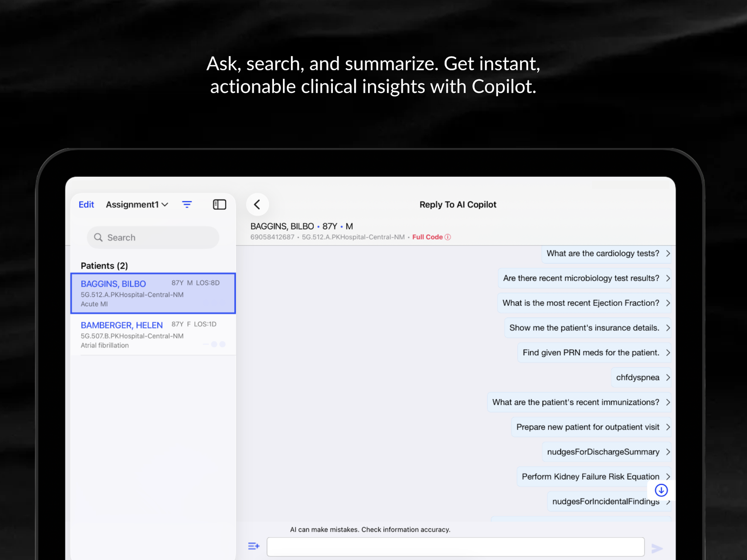Click the Copilot message input field
Image resolution: width=747 pixels, height=560 pixels.
[455, 547]
